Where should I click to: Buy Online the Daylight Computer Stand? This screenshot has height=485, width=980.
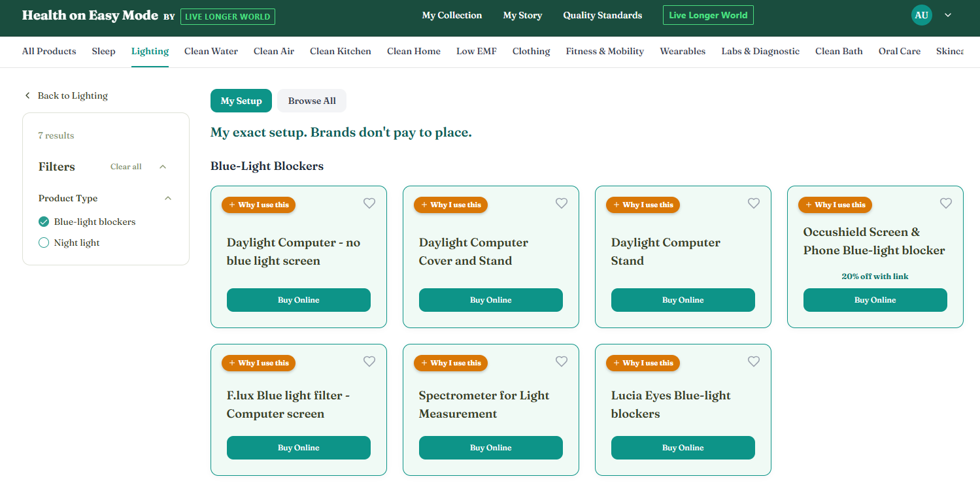coord(683,300)
